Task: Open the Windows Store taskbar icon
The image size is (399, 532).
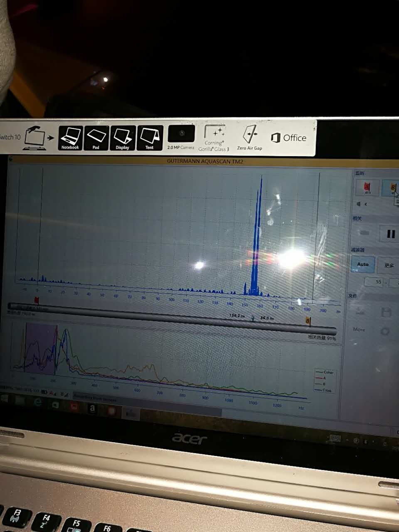Action: (x=56, y=404)
